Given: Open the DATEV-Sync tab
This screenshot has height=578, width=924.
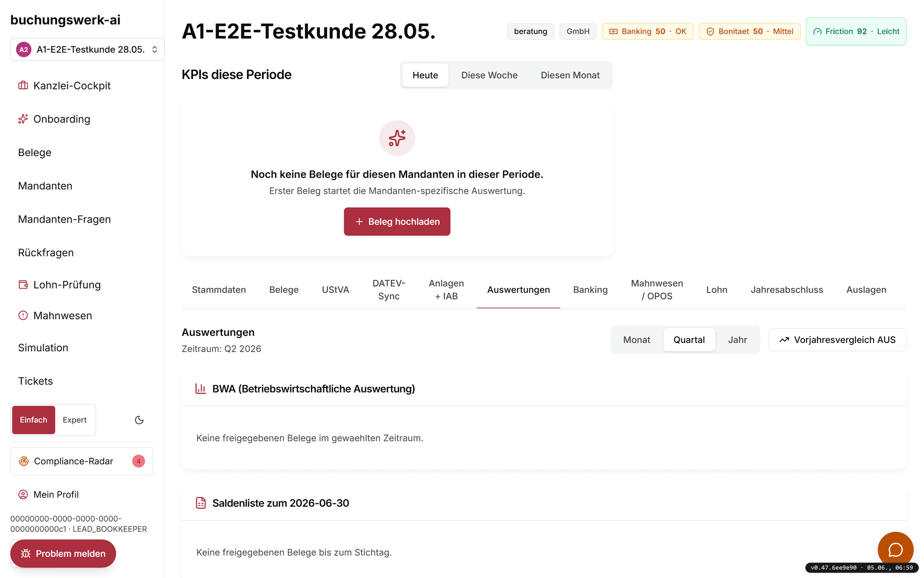Looking at the screenshot, I should tap(389, 289).
